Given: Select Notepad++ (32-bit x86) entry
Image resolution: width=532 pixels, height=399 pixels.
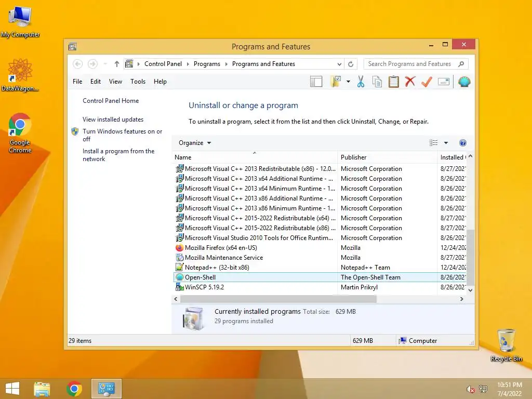Looking at the screenshot, I should (320, 268).
